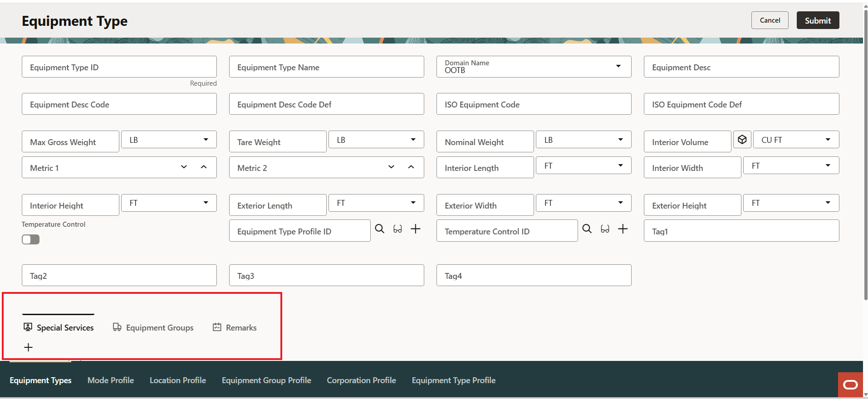868x399 pixels.
Task: Open the Nominal Weight unit dropdown
Action: [584, 140]
